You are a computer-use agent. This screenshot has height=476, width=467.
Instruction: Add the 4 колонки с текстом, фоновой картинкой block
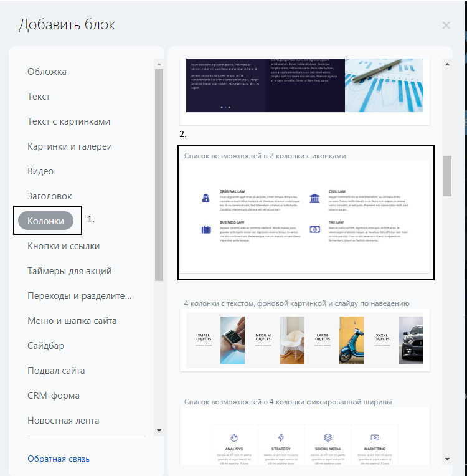(304, 340)
